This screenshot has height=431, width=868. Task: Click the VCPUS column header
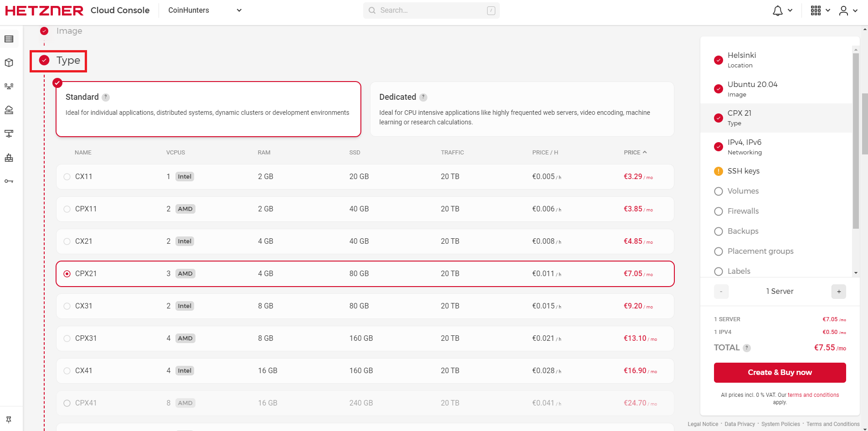click(175, 153)
